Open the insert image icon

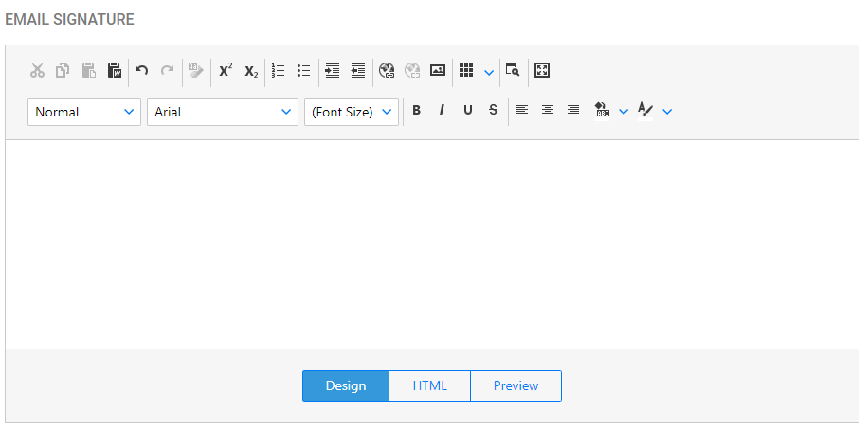(438, 70)
